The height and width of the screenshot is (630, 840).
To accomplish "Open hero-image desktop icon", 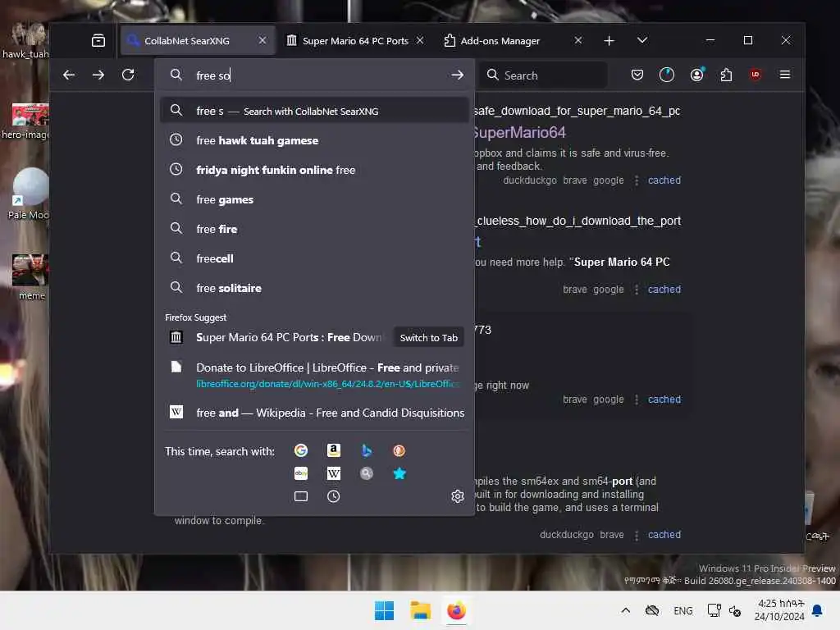I will coord(27,121).
